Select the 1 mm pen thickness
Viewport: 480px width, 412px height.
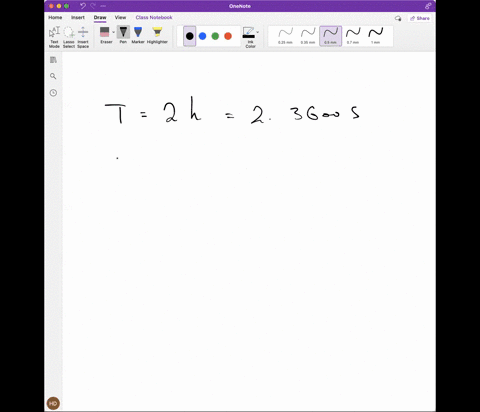pos(375,36)
